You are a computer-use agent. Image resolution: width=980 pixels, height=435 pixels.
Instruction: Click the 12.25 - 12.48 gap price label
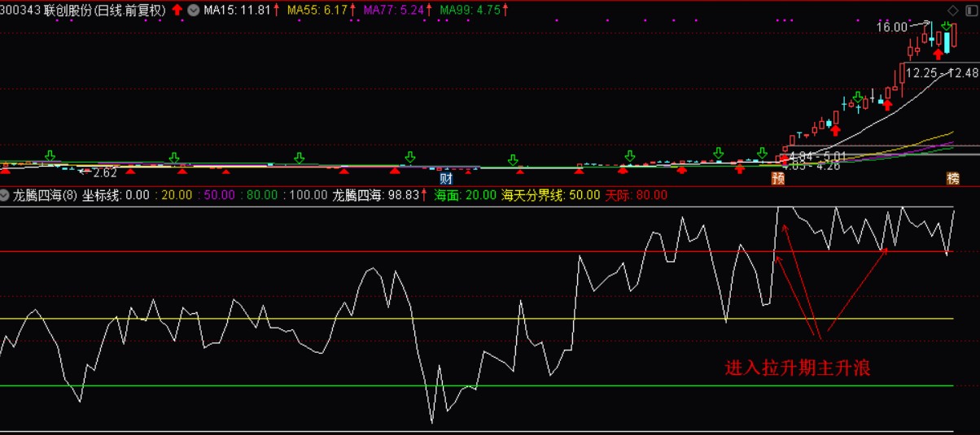tap(942, 72)
